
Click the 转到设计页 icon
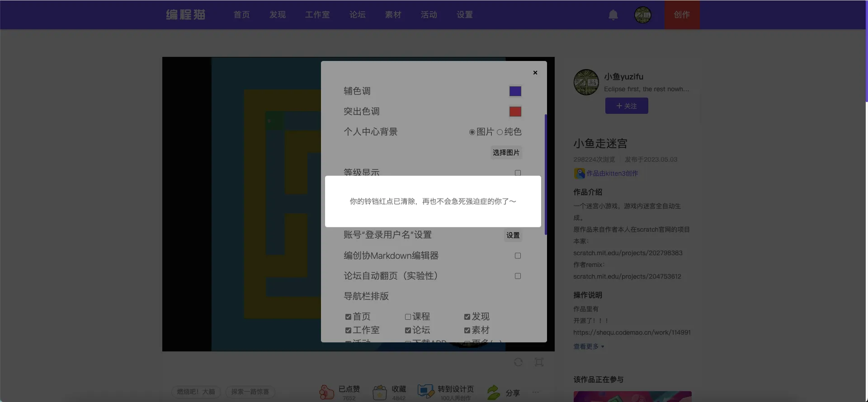click(426, 391)
